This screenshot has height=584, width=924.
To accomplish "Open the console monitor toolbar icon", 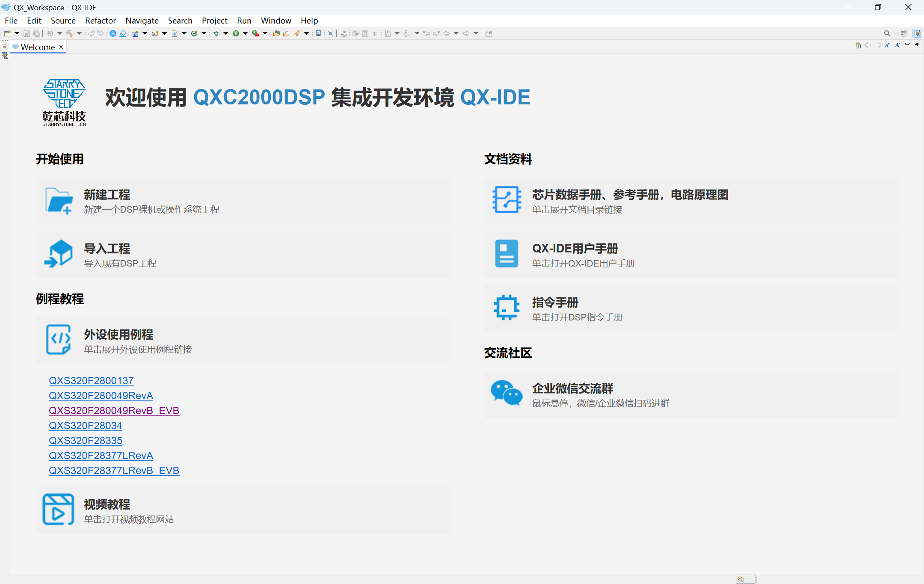I will click(319, 33).
